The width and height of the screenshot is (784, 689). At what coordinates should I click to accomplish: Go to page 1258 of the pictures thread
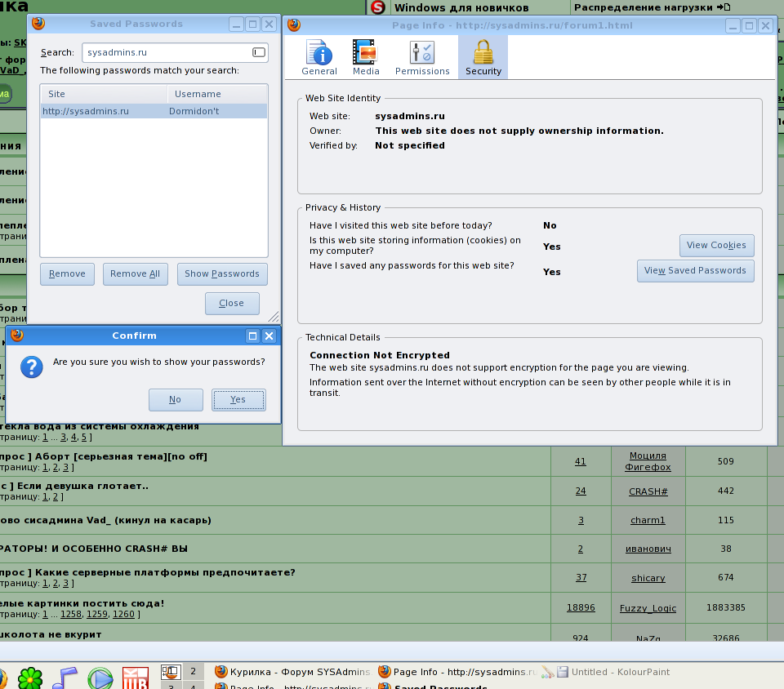71,614
